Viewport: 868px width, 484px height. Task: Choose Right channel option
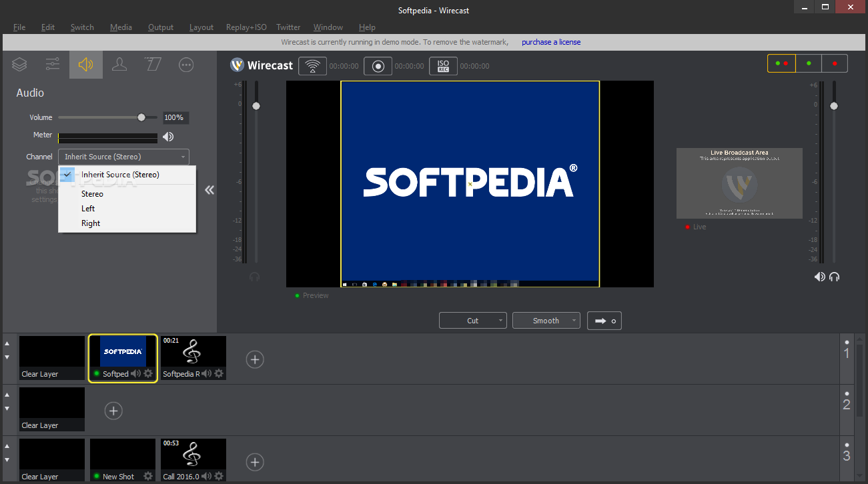pos(127,223)
